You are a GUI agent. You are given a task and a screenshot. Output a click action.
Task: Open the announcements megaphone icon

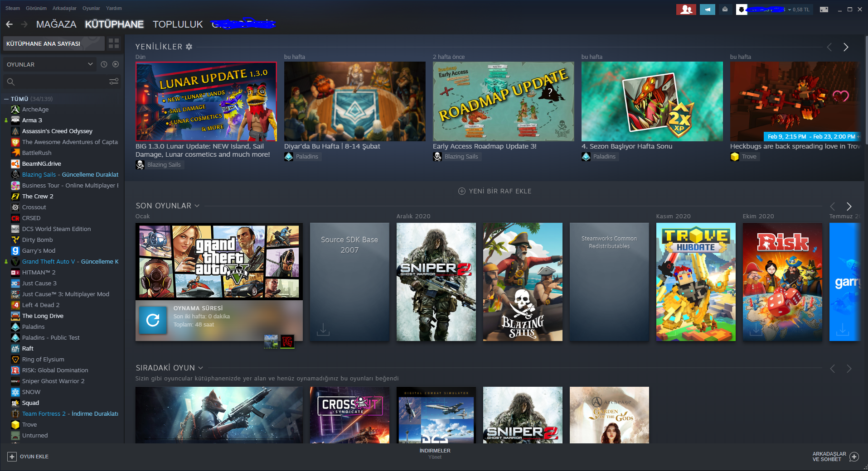(x=707, y=10)
